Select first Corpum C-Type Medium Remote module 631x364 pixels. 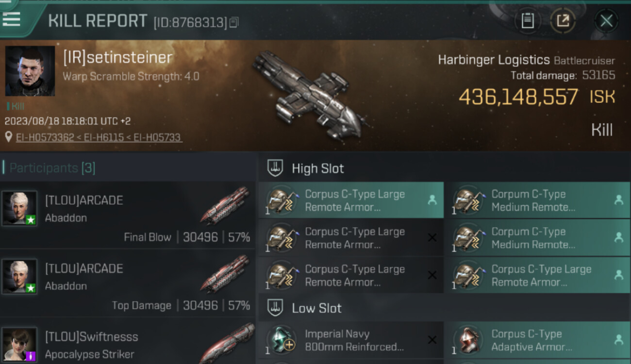coord(538,200)
